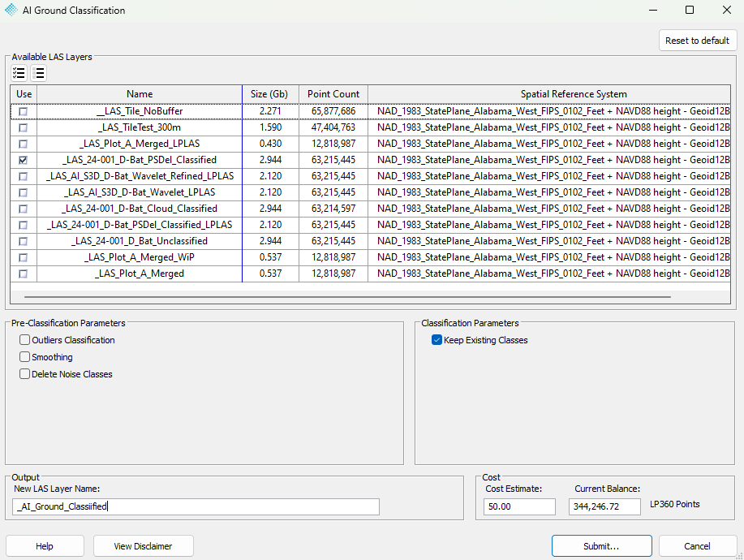Click the Help button
This screenshot has height=560, width=744.
(45, 545)
